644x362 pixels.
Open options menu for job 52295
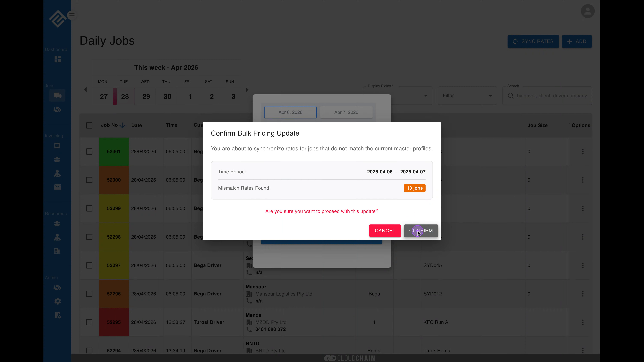pos(583,322)
